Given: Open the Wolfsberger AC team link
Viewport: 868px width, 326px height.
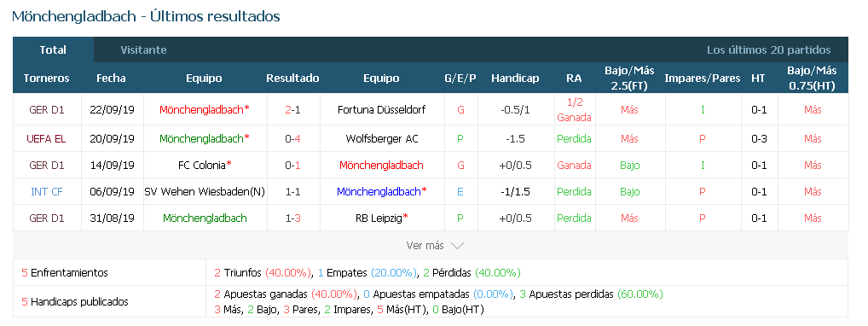Looking at the screenshot, I should point(381,138).
